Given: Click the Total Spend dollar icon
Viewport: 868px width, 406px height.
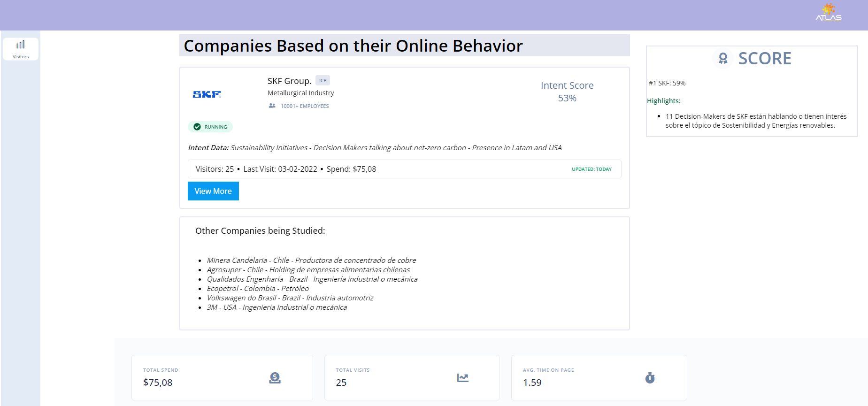Looking at the screenshot, I should click(x=275, y=377).
